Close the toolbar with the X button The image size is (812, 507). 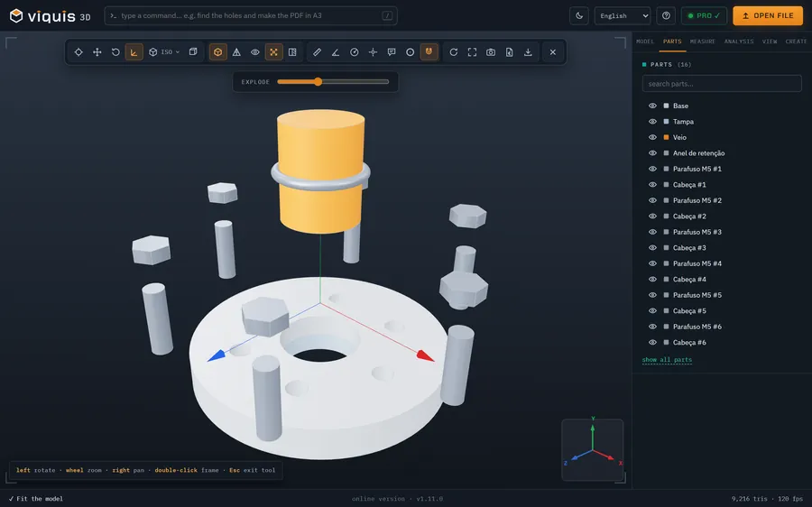pyautogui.click(x=553, y=52)
